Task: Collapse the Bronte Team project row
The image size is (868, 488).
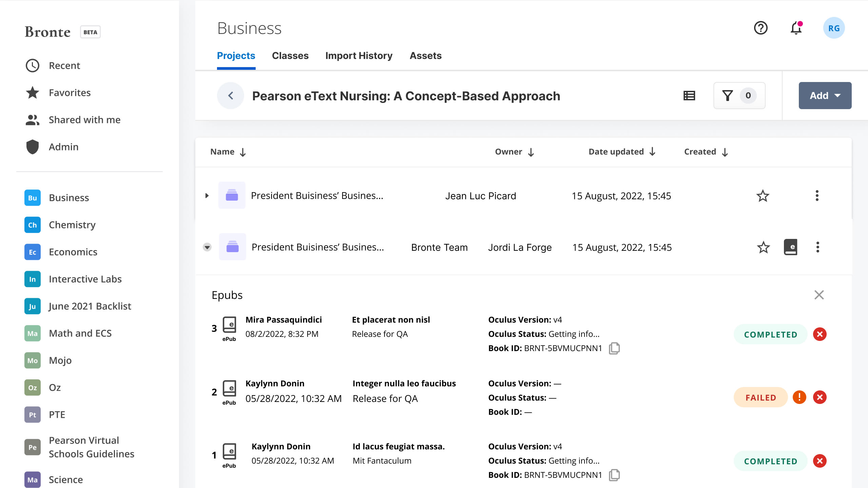Action: tap(207, 247)
